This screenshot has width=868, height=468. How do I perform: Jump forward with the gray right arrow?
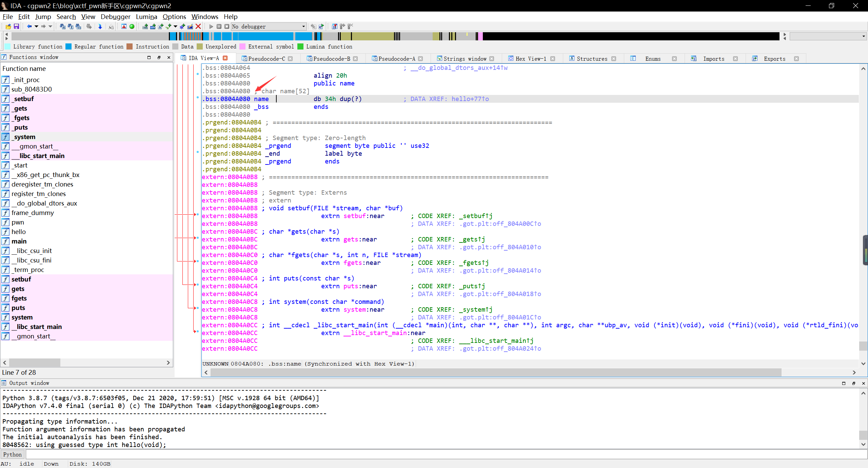(x=43, y=26)
